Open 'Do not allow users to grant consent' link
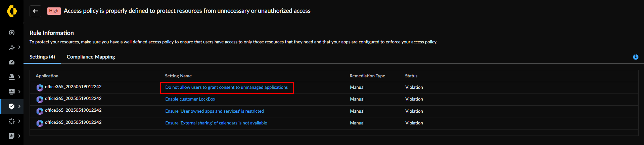This screenshot has height=145, width=644. point(226,87)
